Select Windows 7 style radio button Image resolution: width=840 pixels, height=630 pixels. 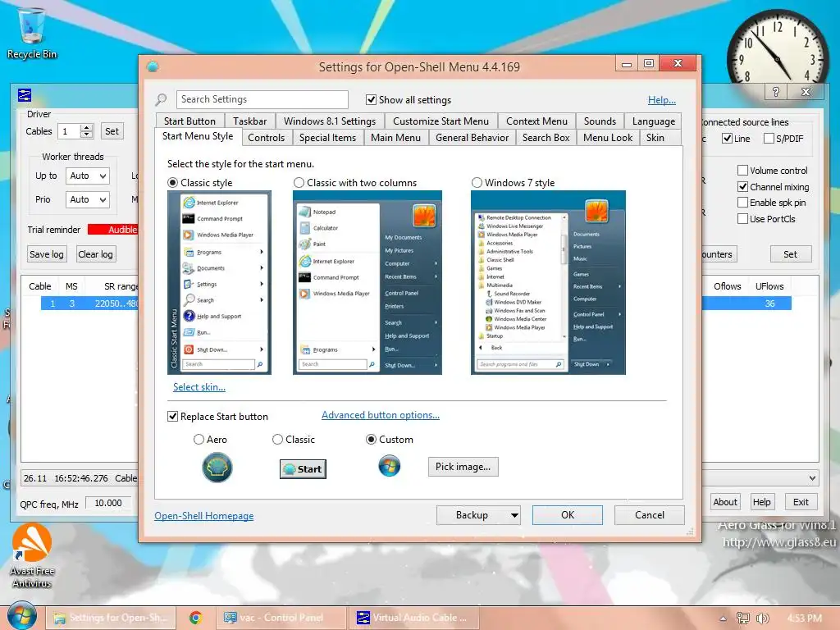477,183
